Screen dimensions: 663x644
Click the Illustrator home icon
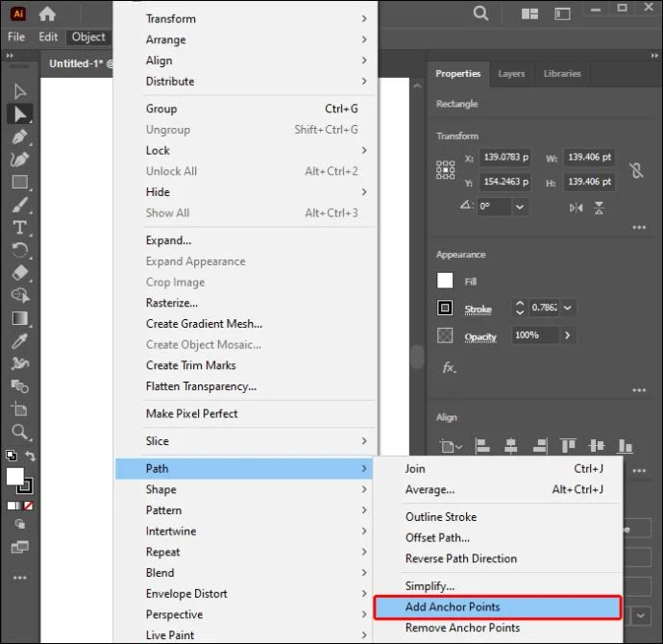(x=47, y=14)
